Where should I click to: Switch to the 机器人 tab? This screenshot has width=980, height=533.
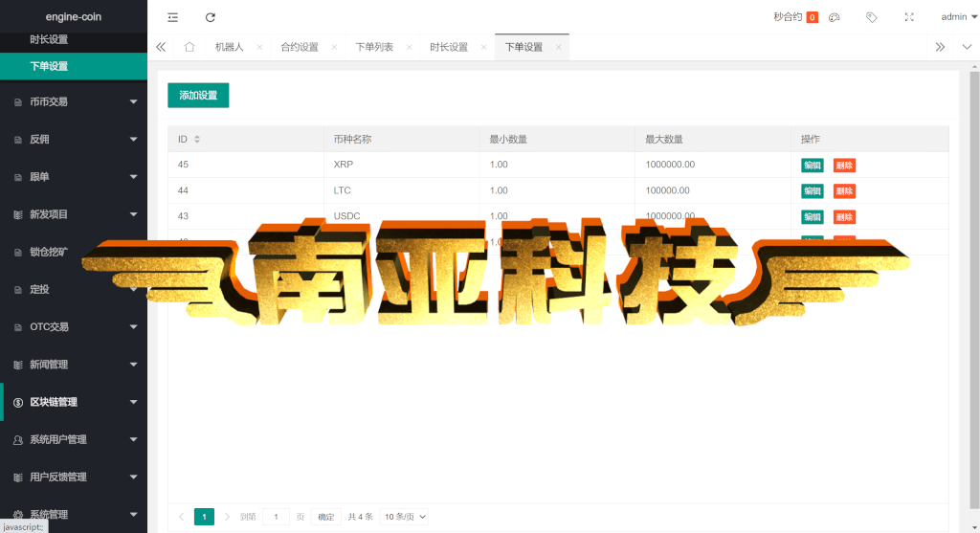coord(230,47)
